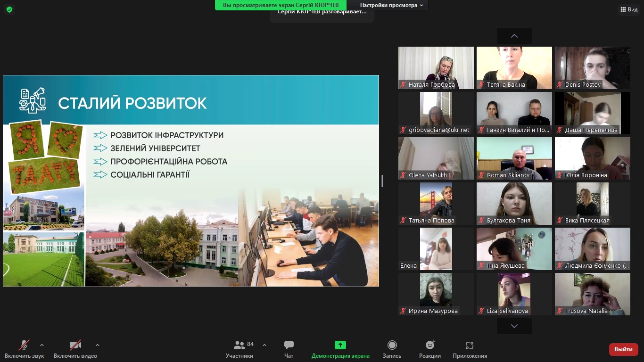Turn on camera with Включить видео

click(75, 349)
